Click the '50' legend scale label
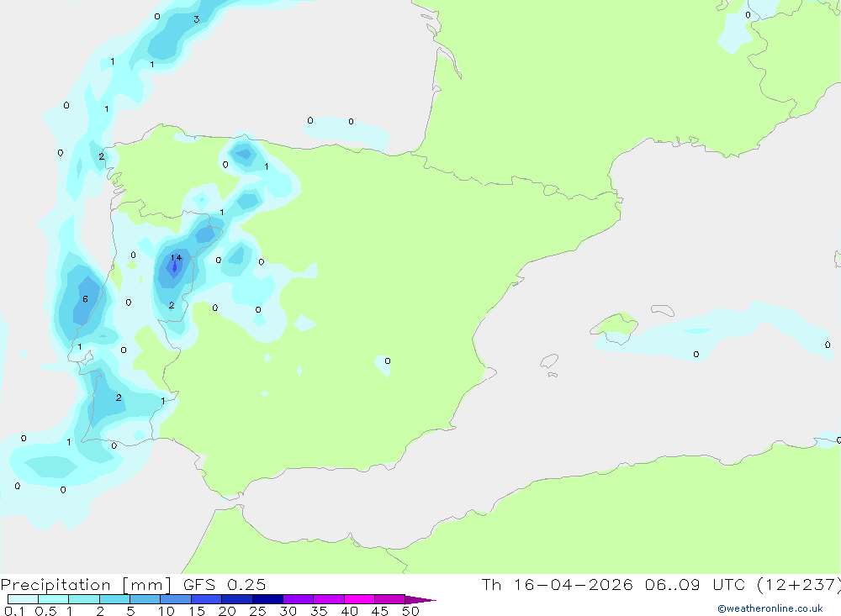This screenshot has height=616, width=841. (411, 611)
